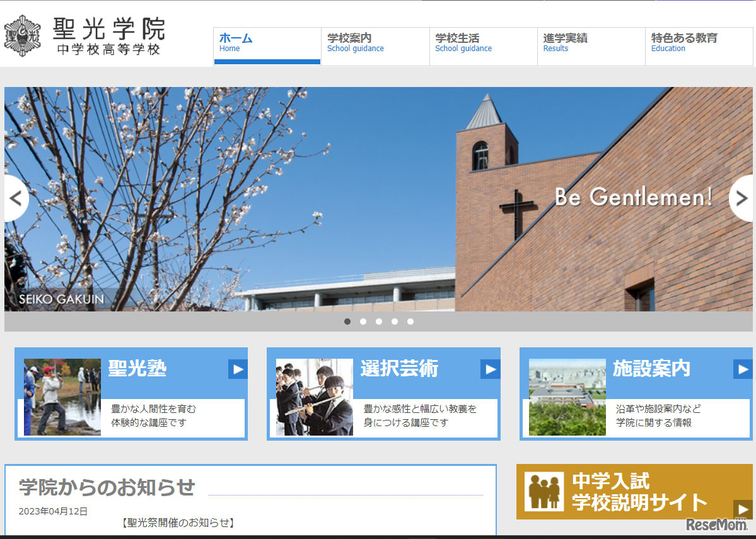756x539 pixels.
Task: Open 施設案内 via its blue arrow icon
Action: (741, 370)
